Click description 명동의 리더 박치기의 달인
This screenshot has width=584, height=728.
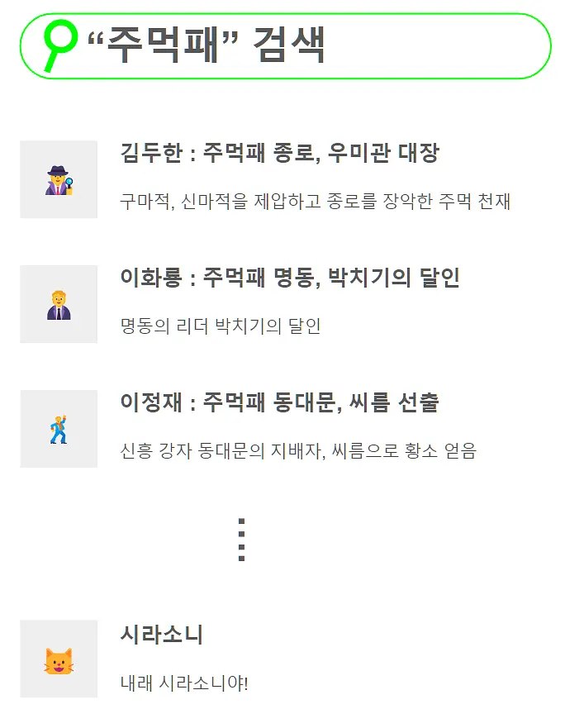coord(221,326)
